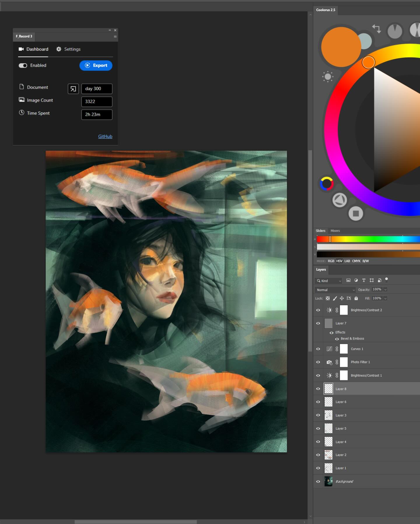Click the blue Export button
420x524 pixels.
click(96, 65)
